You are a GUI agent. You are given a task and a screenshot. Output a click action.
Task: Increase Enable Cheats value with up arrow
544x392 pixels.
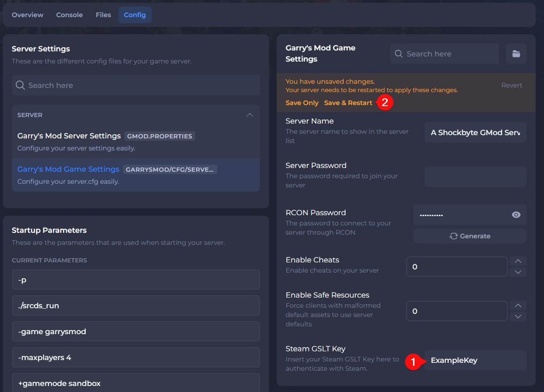[x=518, y=261]
